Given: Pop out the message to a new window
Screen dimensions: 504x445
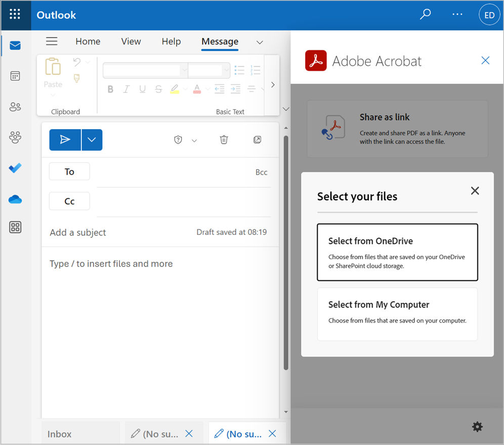Looking at the screenshot, I should 257,140.
